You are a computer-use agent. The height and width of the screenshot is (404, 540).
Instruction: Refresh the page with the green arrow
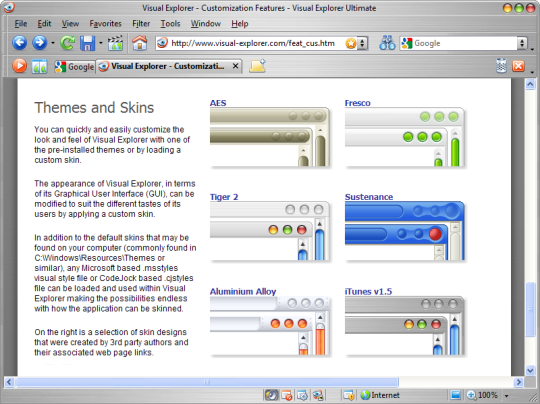[x=68, y=43]
